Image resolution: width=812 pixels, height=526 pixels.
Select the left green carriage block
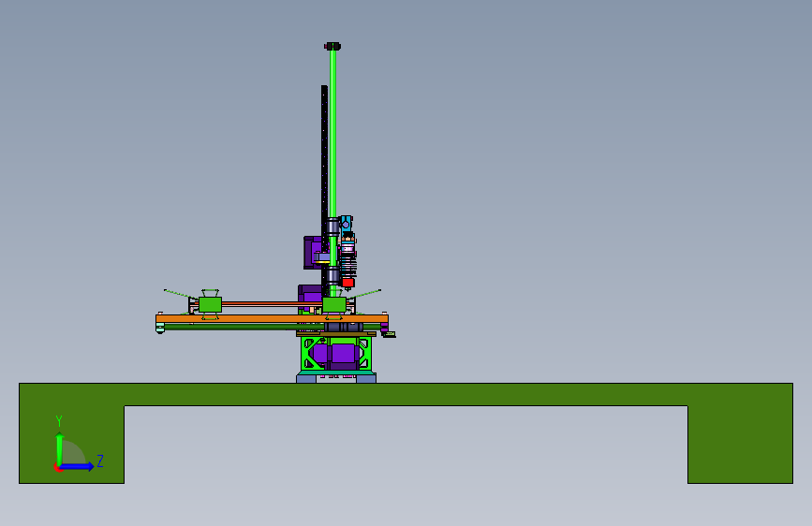pos(210,304)
